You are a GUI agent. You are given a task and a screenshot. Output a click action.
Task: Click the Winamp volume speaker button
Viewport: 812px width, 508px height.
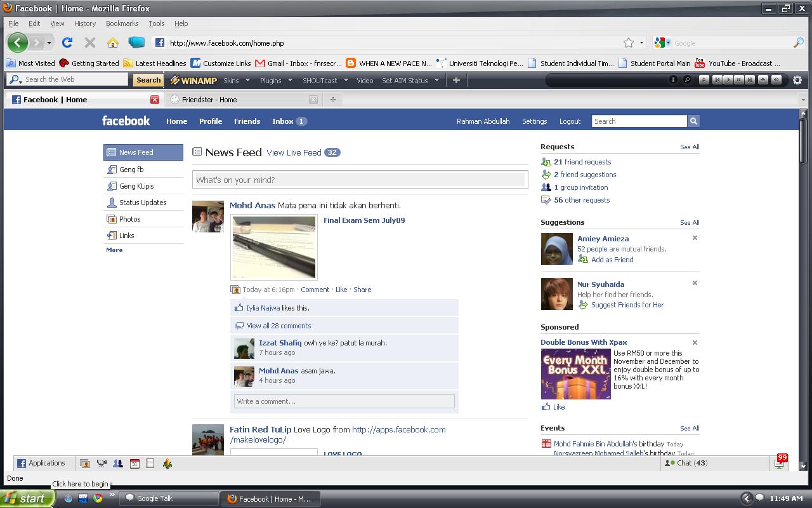tap(776, 80)
